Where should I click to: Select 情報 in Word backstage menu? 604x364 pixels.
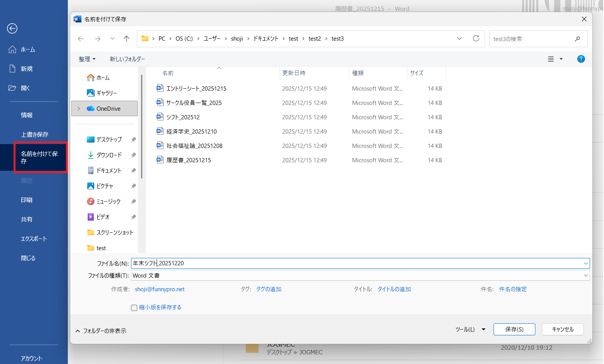point(27,115)
